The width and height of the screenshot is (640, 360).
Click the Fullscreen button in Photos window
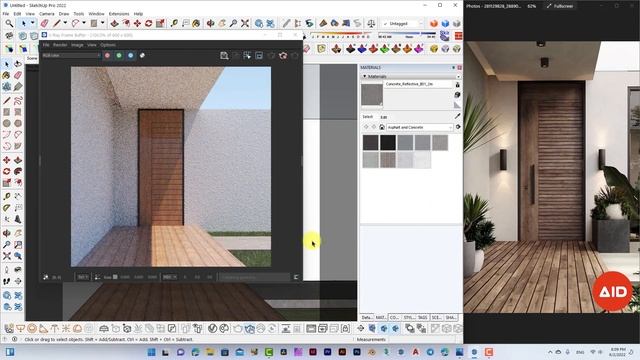(x=560, y=6)
